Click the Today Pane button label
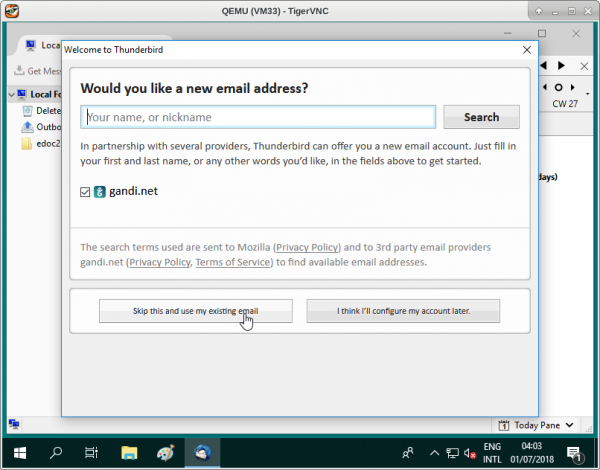The width and height of the screenshot is (600, 470). pos(536,425)
